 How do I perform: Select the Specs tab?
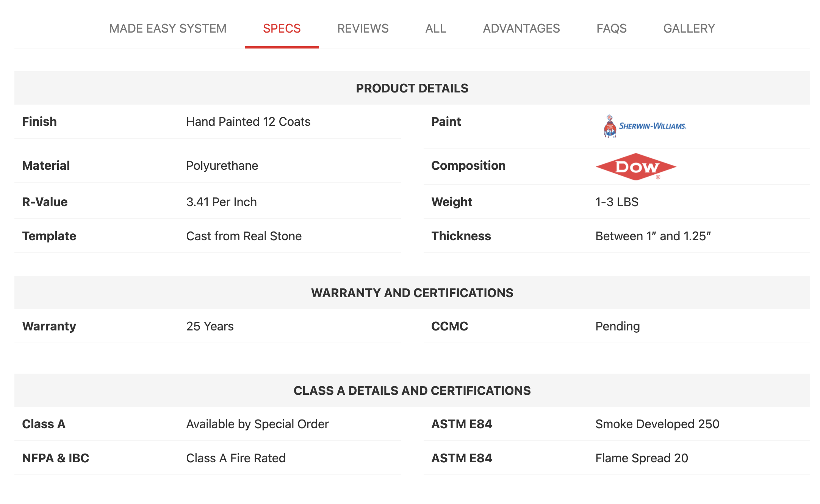pos(282,28)
